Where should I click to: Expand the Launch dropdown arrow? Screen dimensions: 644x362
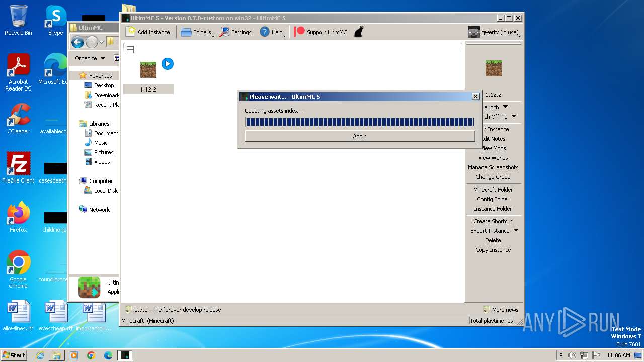[506, 107]
